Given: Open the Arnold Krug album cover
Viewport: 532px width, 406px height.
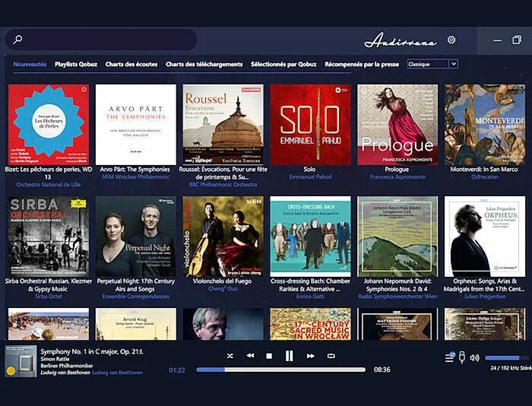Looking at the screenshot, I should coord(136,324).
